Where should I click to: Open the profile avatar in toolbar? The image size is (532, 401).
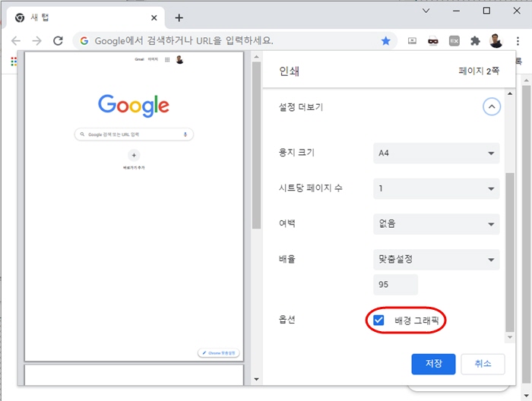tap(496, 41)
